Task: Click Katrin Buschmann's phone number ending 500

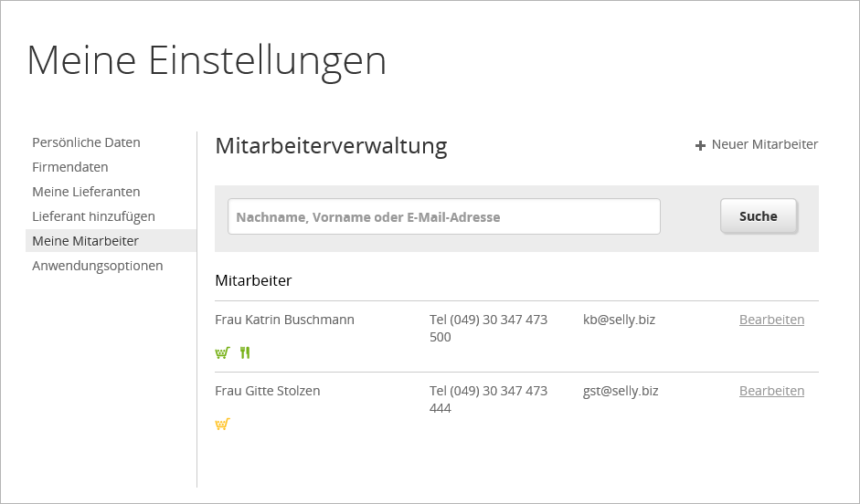Action: click(488, 328)
